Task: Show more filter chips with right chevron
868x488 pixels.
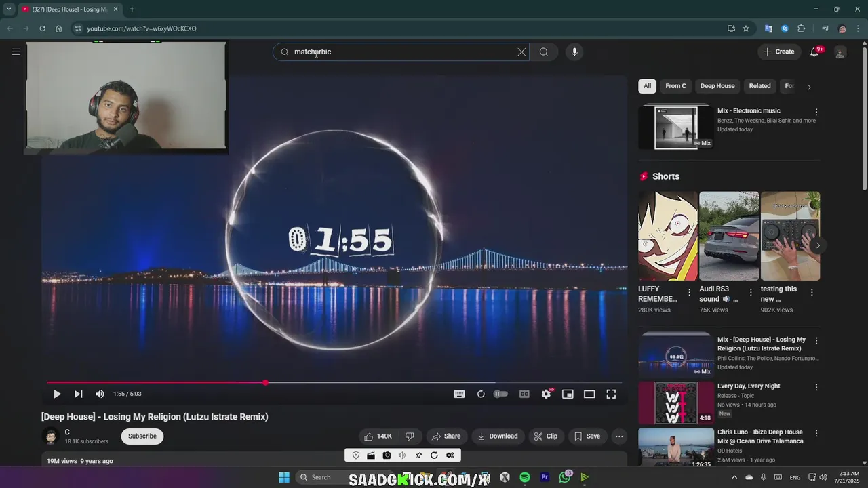Action: point(808,87)
